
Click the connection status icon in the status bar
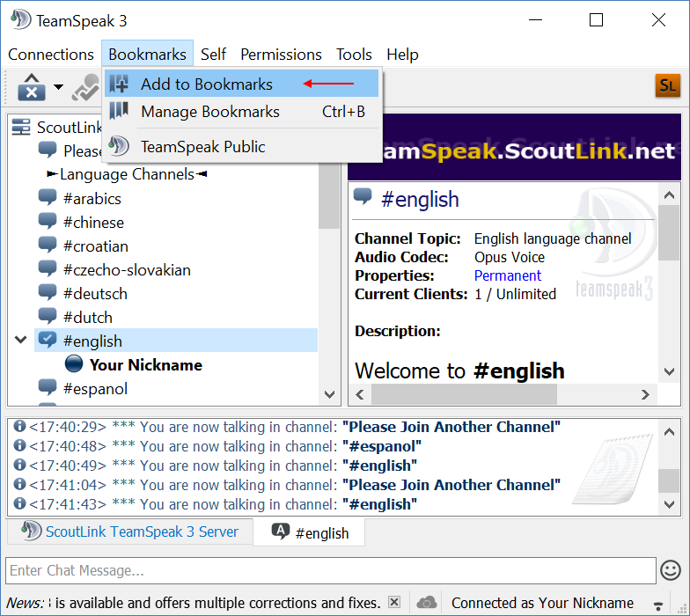(658, 605)
